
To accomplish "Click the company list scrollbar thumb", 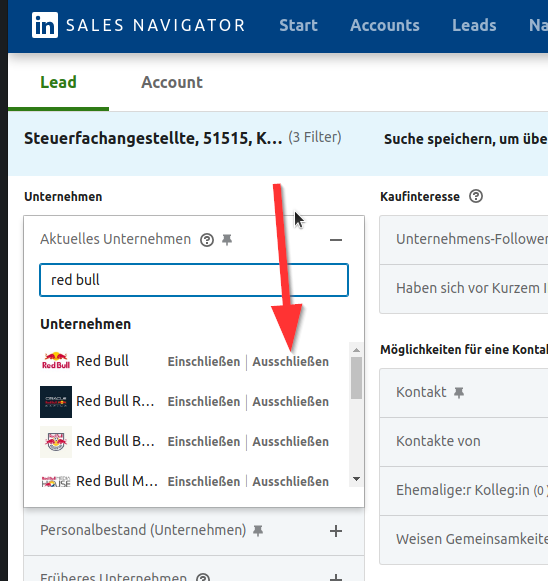I will (356, 378).
